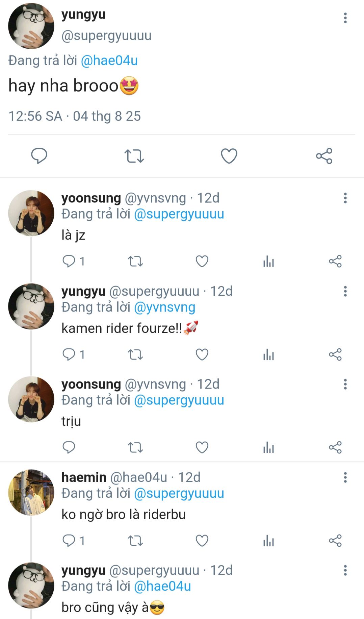The image size is (364, 619).
Task: Open @hae04u mention link in main tweet
Action: click(109, 61)
